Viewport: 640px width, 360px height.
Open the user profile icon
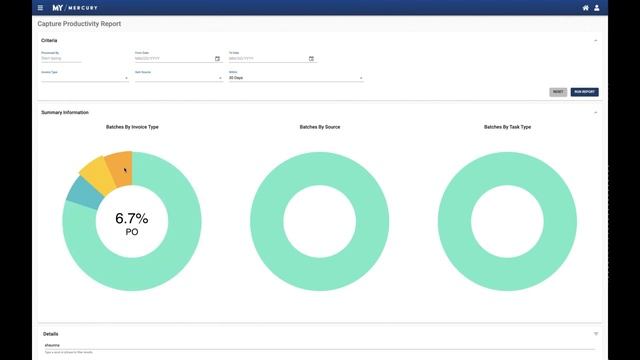point(597,8)
